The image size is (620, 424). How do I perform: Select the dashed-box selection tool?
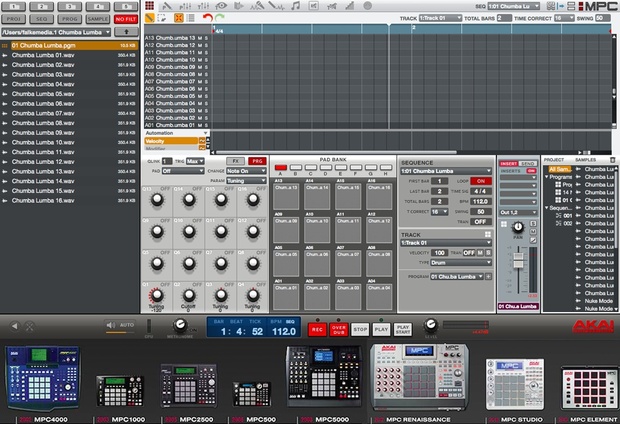click(161, 18)
